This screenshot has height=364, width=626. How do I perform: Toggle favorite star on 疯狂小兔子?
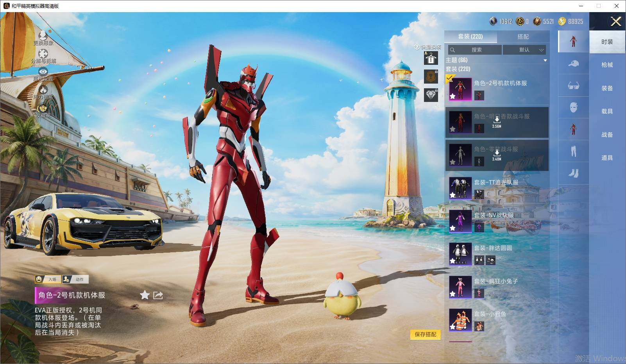coord(453,294)
